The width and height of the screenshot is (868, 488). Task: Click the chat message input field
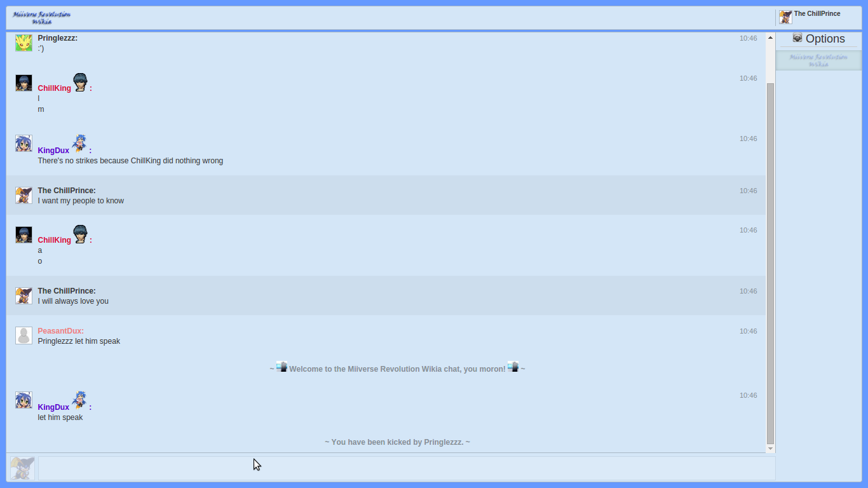click(407, 468)
